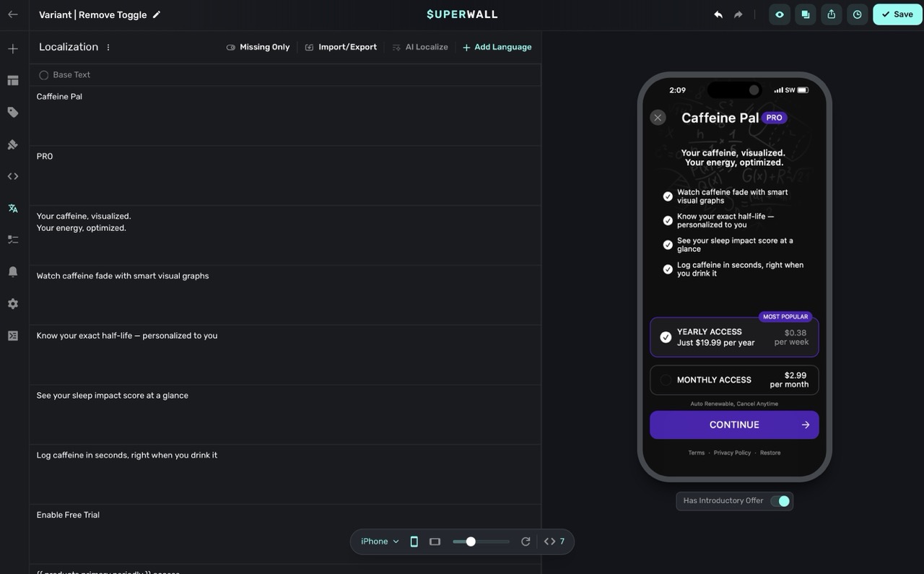Viewport: 924px width, 574px height.
Task: Open settings via the sidebar gear icon
Action: click(12, 303)
